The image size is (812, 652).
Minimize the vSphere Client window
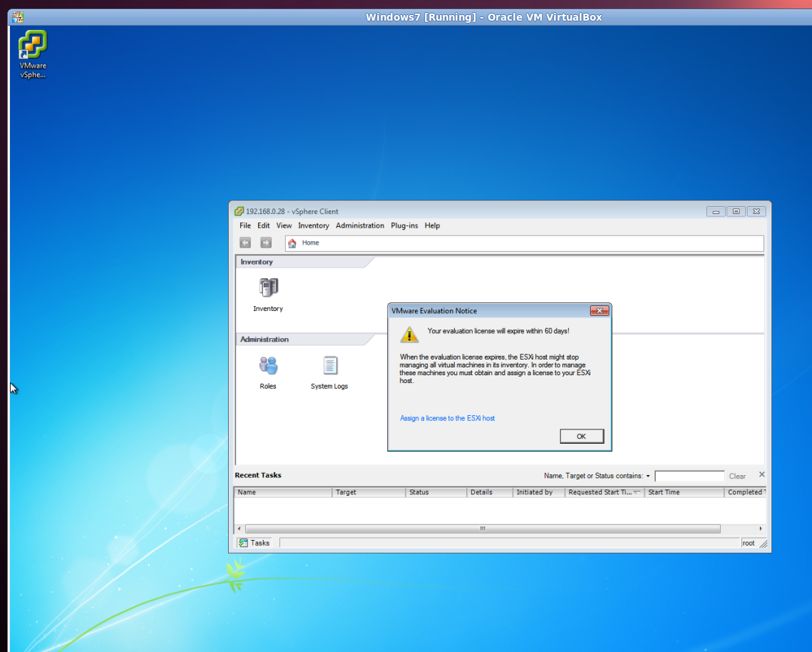(716, 211)
